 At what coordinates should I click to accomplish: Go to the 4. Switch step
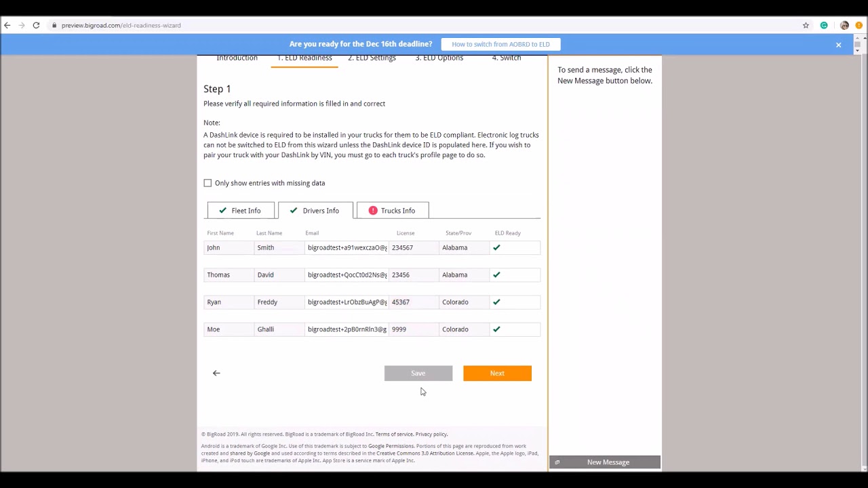pos(507,58)
